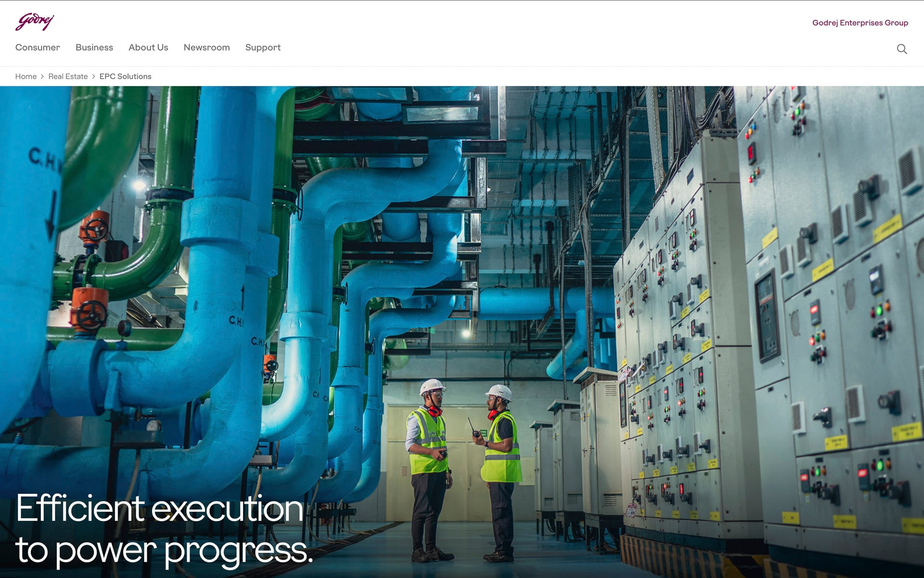
Task: Click EPC Solutions breadcrumb text
Action: (125, 77)
